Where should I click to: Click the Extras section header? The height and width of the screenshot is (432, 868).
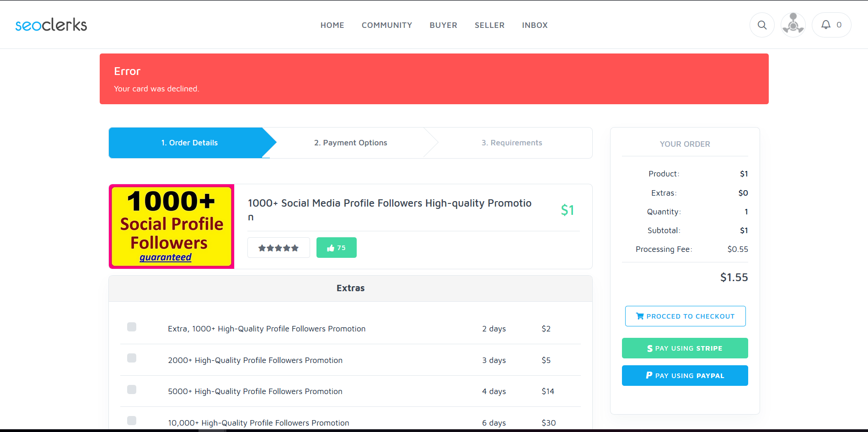click(x=351, y=288)
